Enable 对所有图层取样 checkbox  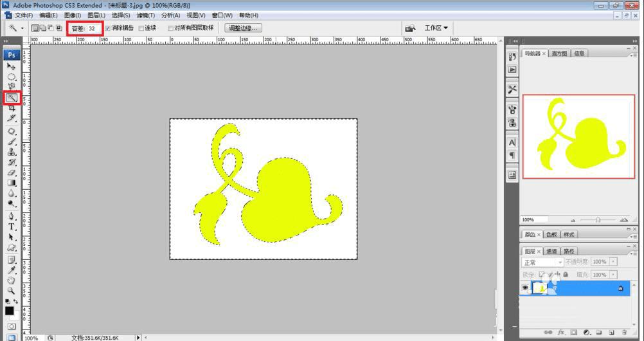(x=170, y=28)
